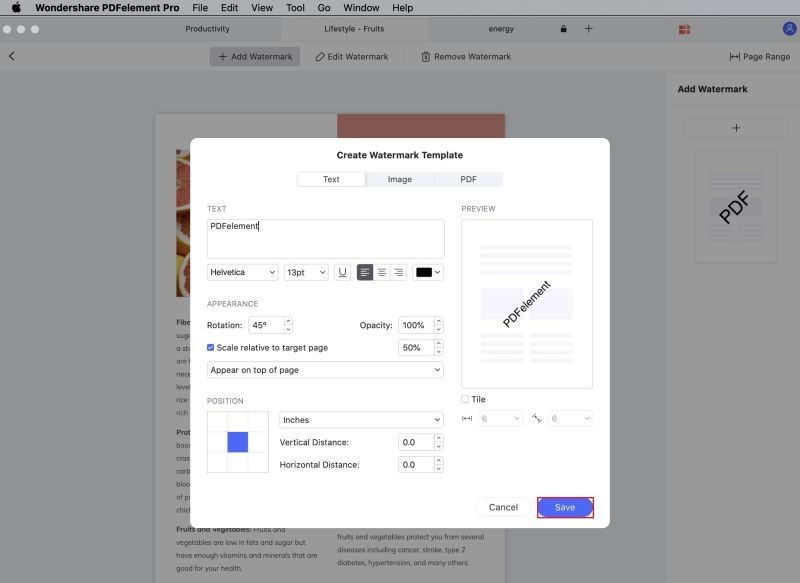Open the Wondershare PDFelement Pro app menu
Viewport: 800px width, 583px height.
click(107, 8)
